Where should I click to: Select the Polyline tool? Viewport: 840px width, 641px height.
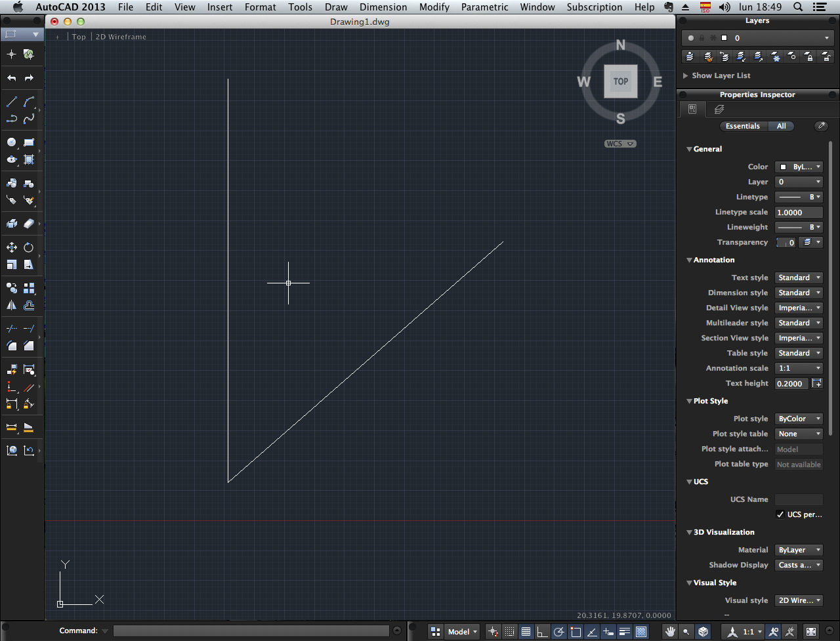click(11, 119)
